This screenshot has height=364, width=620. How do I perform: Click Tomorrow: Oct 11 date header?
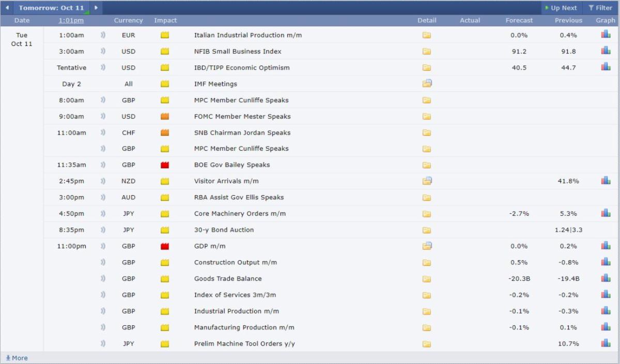51,8
